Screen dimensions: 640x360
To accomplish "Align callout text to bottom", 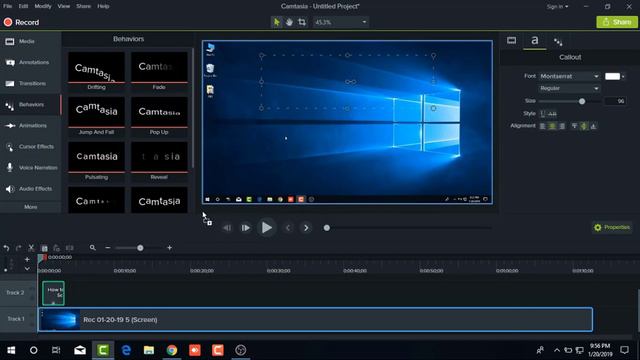I will tap(593, 126).
